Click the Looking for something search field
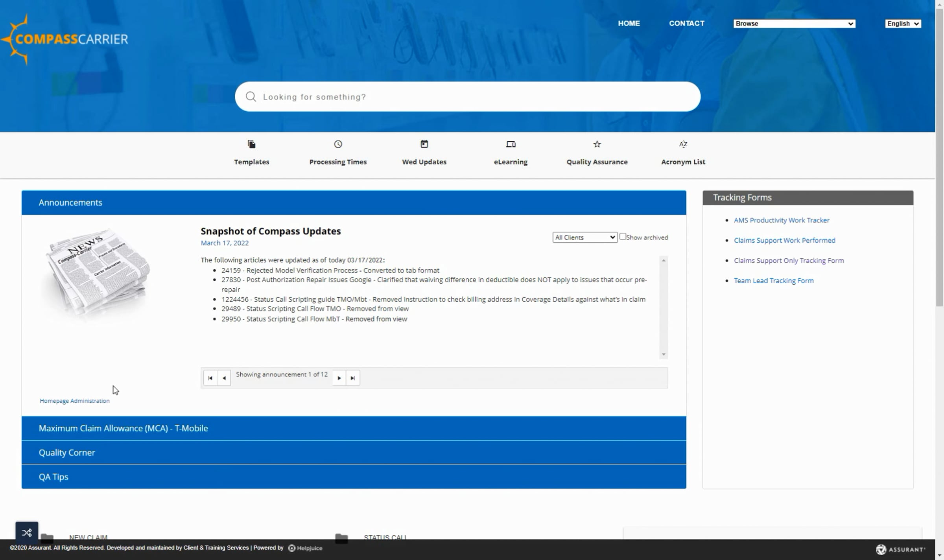 coord(468,97)
